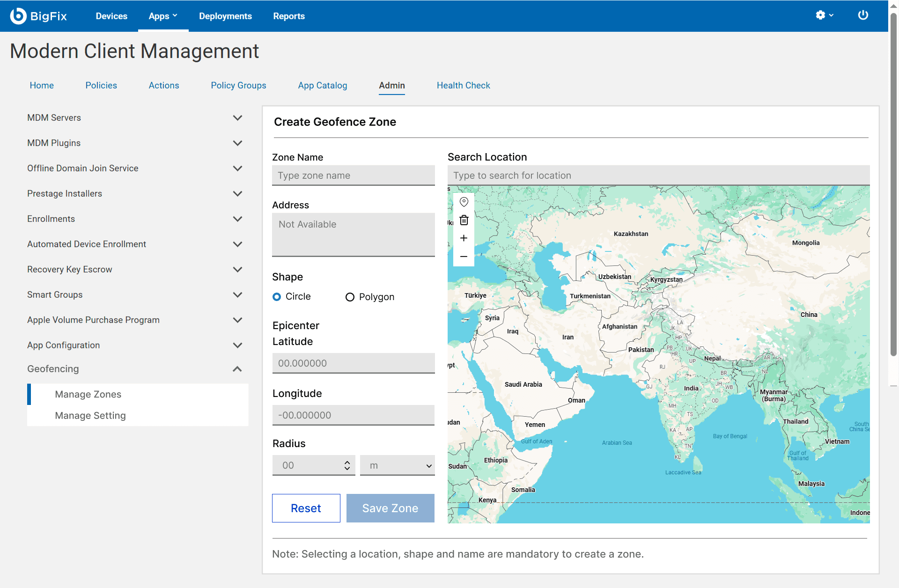
Task: Click Kazakhstan on the map
Action: 631,234
